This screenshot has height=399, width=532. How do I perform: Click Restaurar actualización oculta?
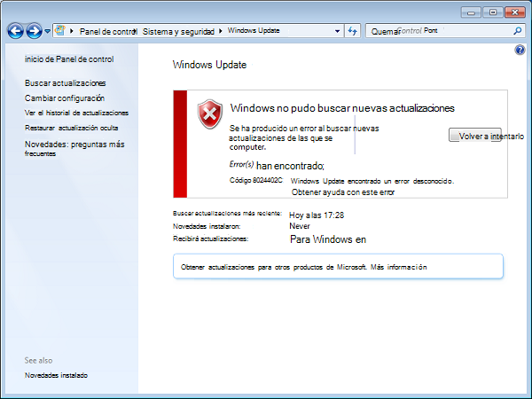(71, 128)
